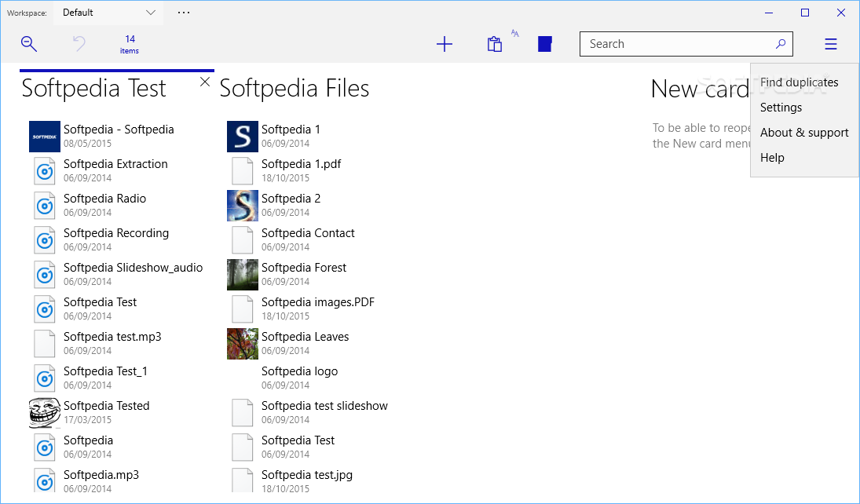Select the Softpedia Radio item name

click(x=104, y=199)
